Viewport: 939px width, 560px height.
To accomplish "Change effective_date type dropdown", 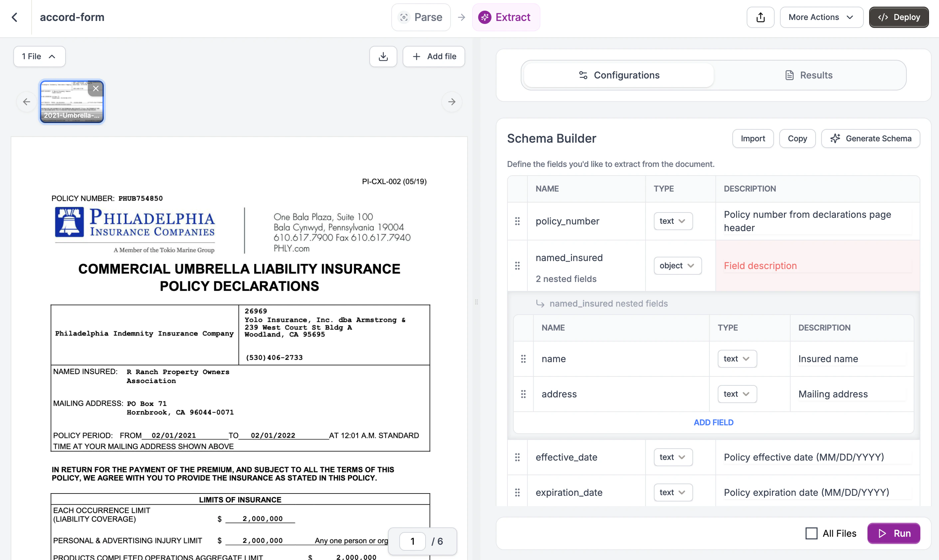I will (x=673, y=457).
